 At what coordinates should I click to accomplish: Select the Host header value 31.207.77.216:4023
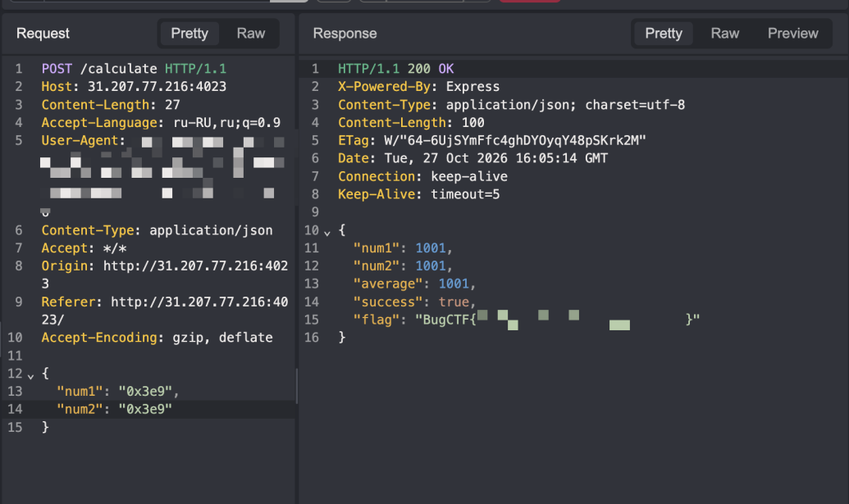click(x=157, y=87)
